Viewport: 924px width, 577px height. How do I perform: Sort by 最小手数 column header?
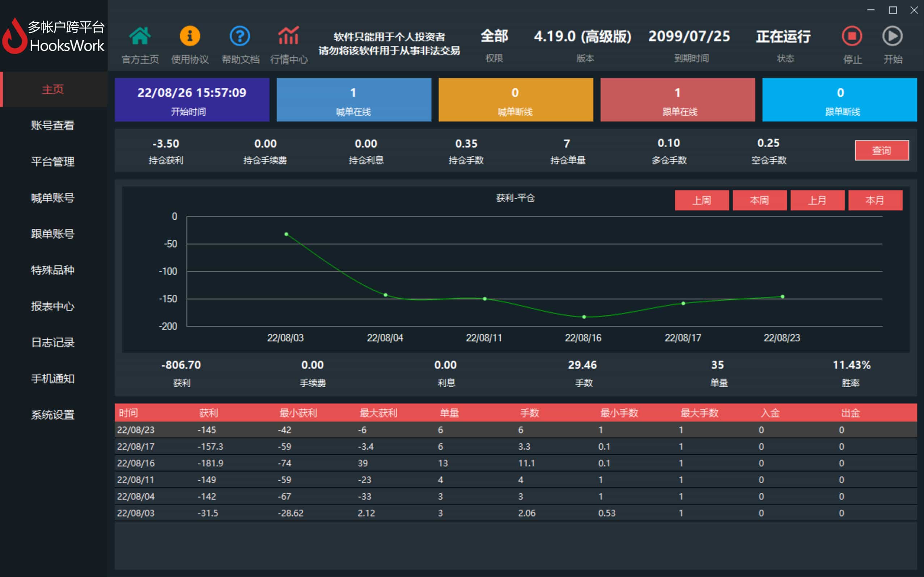coord(619,413)
